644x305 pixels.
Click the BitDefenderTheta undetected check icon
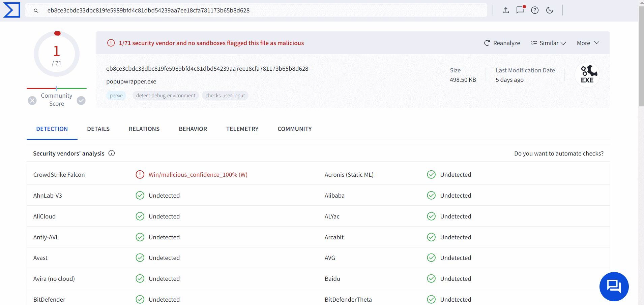(x=431, y=299)
